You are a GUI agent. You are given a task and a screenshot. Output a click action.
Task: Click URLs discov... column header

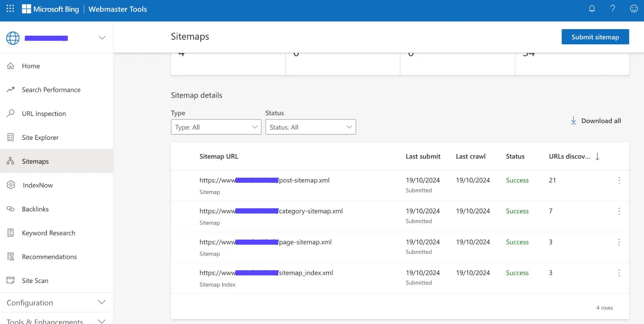pyautogui.click(x=570, y=156)
